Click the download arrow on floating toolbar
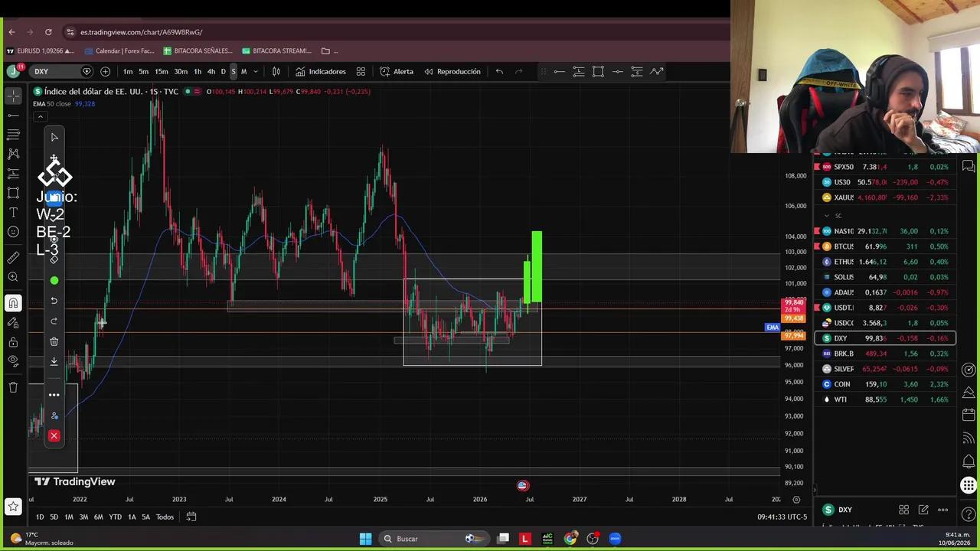Screen dimensions: 980x551 (x=54, y=360)
